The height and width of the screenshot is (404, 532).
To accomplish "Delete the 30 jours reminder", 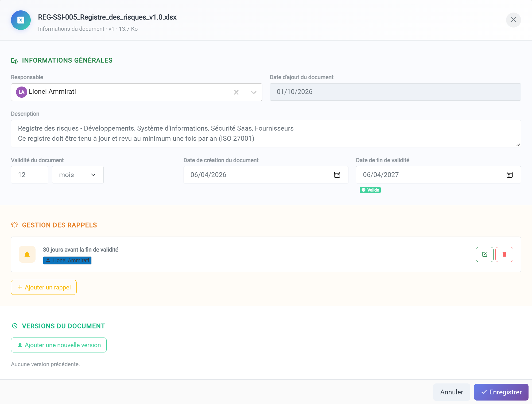I will (x=504, y=254).
